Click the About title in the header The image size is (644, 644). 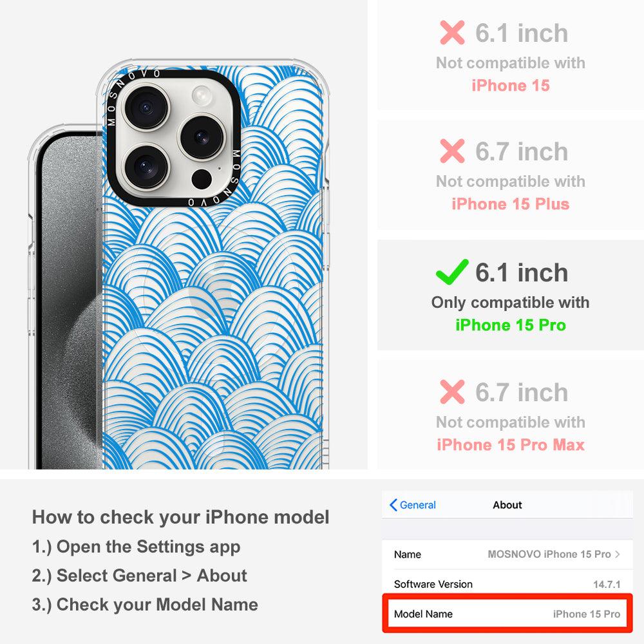pos(507,505)
